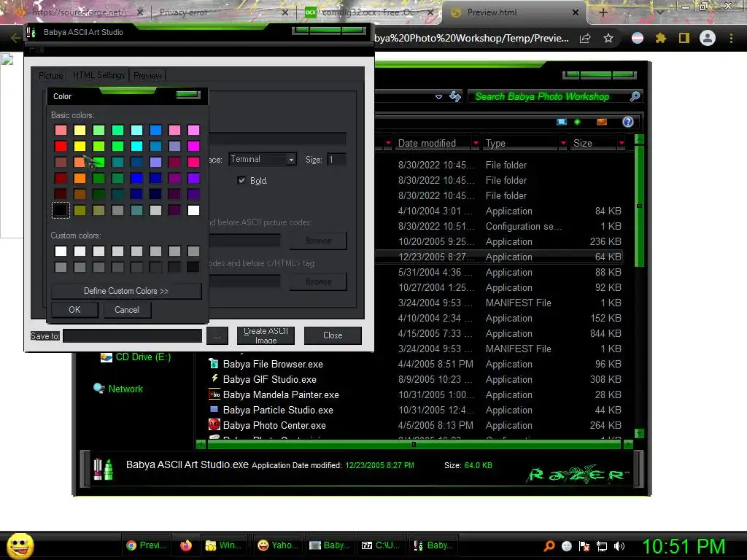Click the network tray icon
The width and height of the screenshot is (747, 560).
tap(602, 546)
